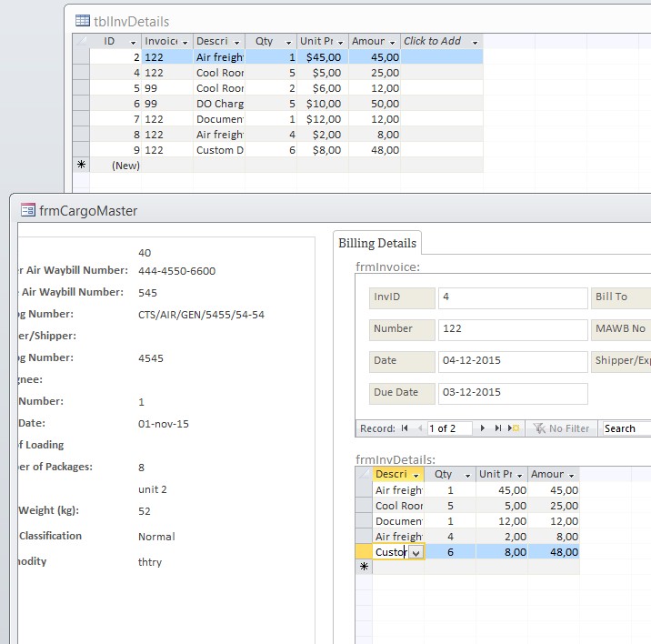Open Amount column dropdown in frmInvDetails

click(x=572, y=475)
